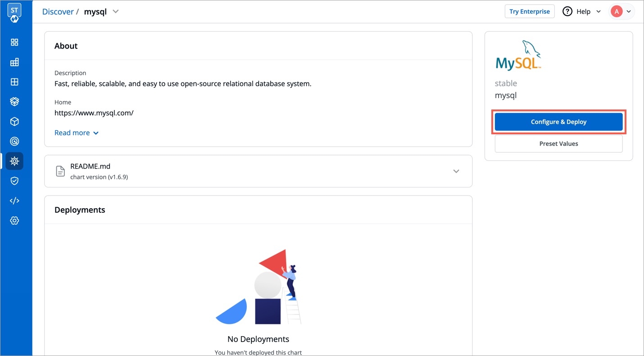Click the Preset Values button
This screenshot has width=644, height=356.
tap(558, 144)
